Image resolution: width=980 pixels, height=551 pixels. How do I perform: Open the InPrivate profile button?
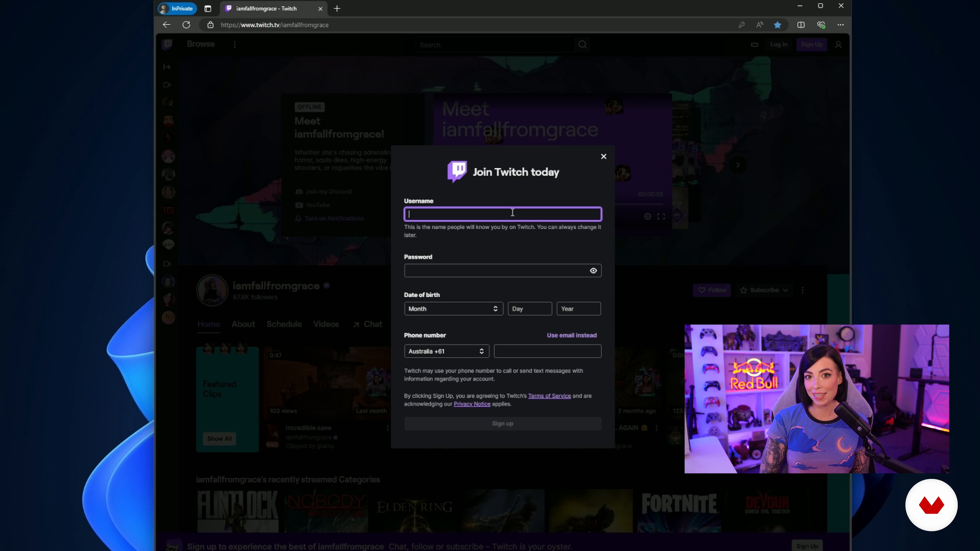point(177,8)
